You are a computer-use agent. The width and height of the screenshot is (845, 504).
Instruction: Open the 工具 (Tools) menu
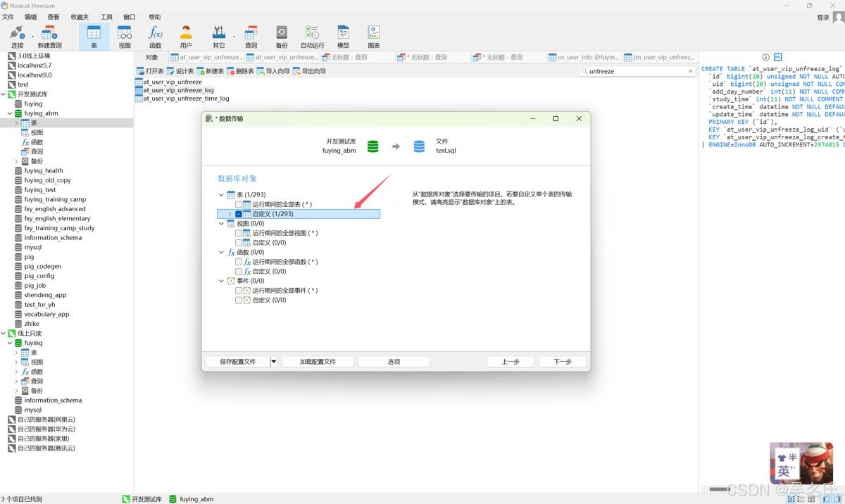106,17
